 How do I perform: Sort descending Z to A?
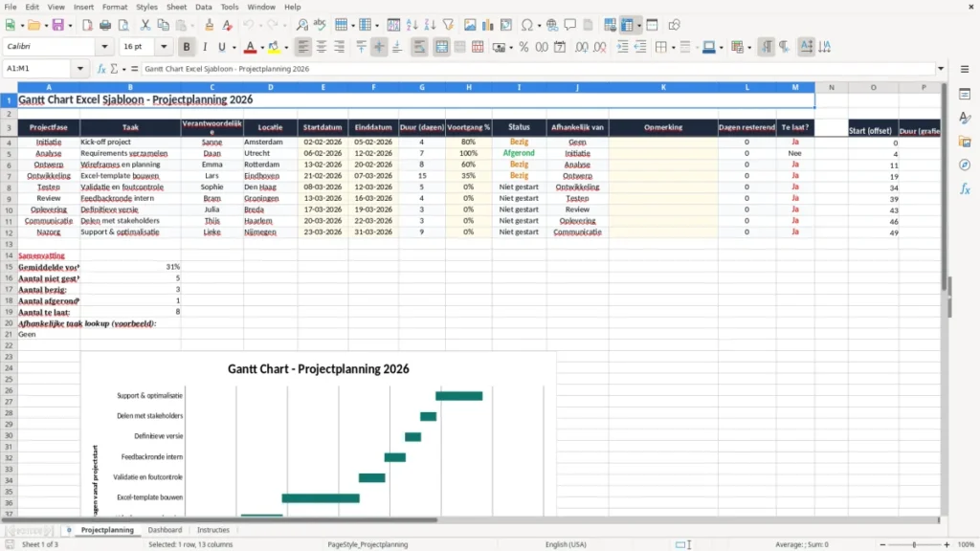tap(430, 25)
